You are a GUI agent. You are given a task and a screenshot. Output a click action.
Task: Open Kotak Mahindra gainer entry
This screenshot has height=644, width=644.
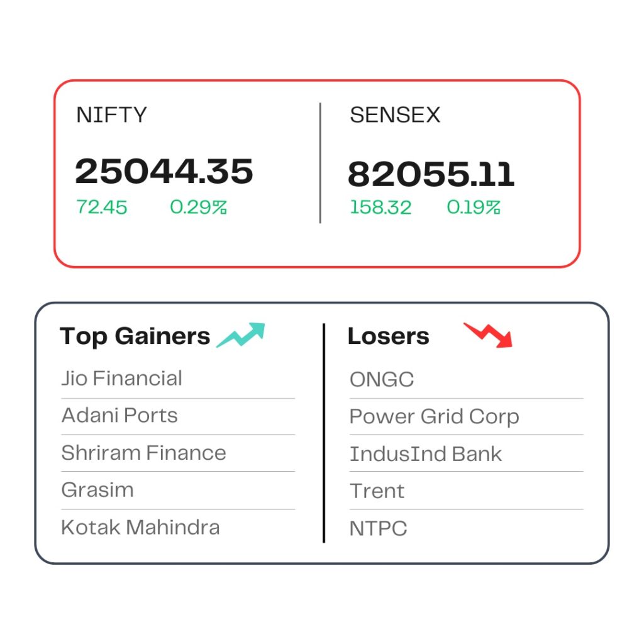(x=140, y=528)
